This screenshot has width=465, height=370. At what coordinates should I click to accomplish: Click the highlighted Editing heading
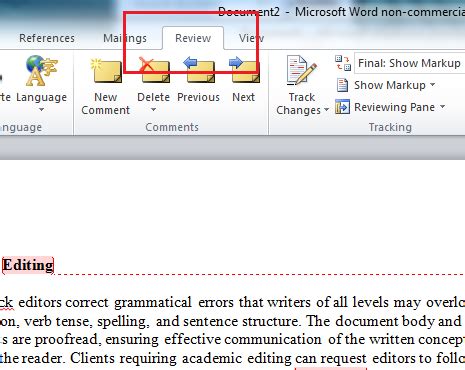[28, 266]
